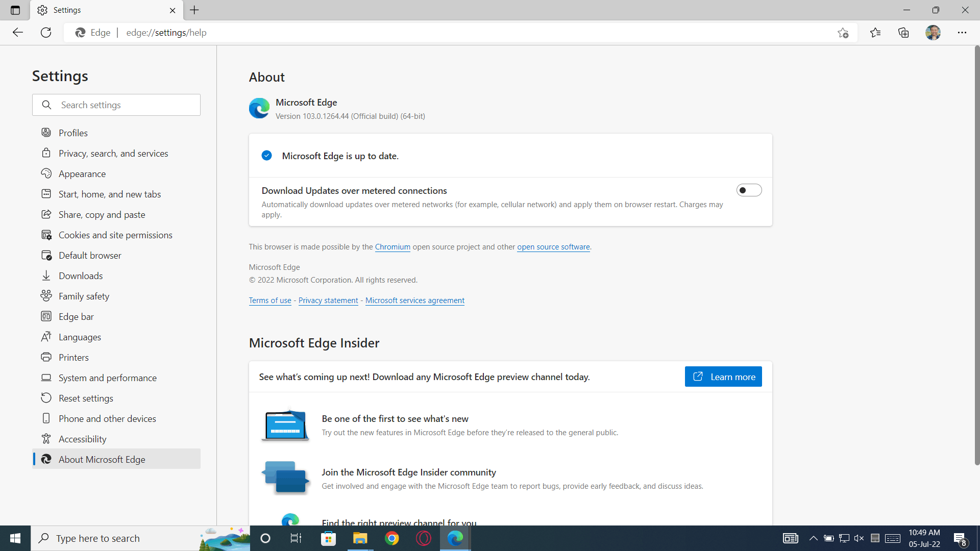Viewport: 980px width, 551px height.
Task: Open the profile avatar picture
Action: [933, 33]
